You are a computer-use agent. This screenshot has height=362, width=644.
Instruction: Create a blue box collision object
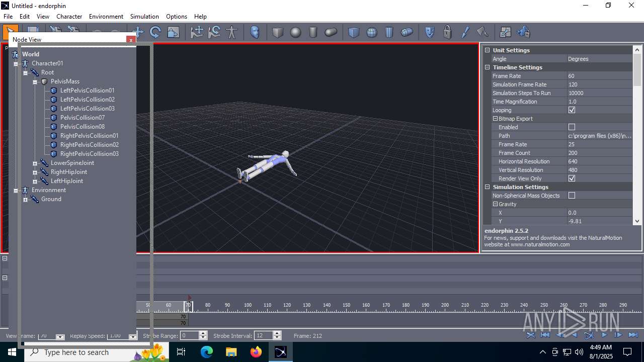(x=354, y=32)
